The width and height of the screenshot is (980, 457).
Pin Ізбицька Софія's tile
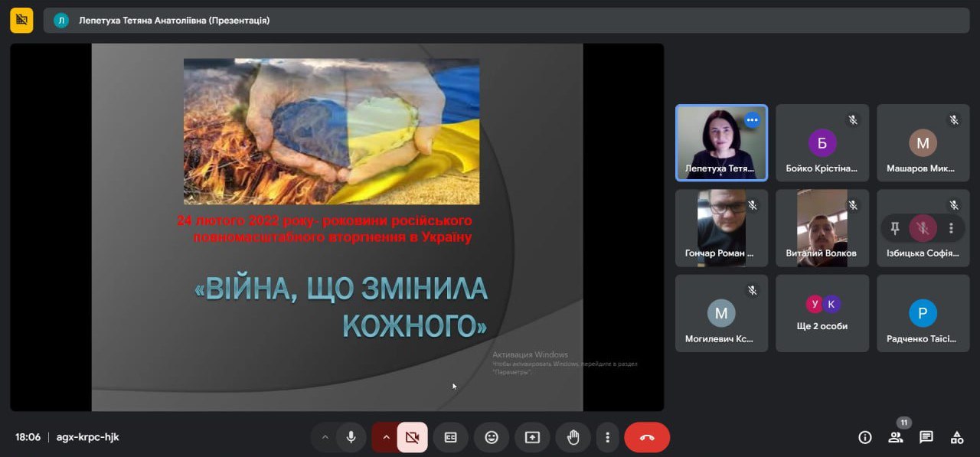(894, 228)
